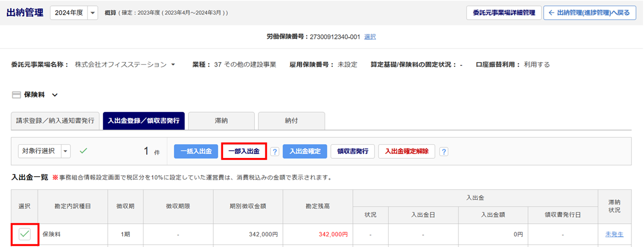Image resolution: width=644 pixels, height=247 pixels.
Task: Click the help icon next to 入出金確定解除
Action: point(443,151)
